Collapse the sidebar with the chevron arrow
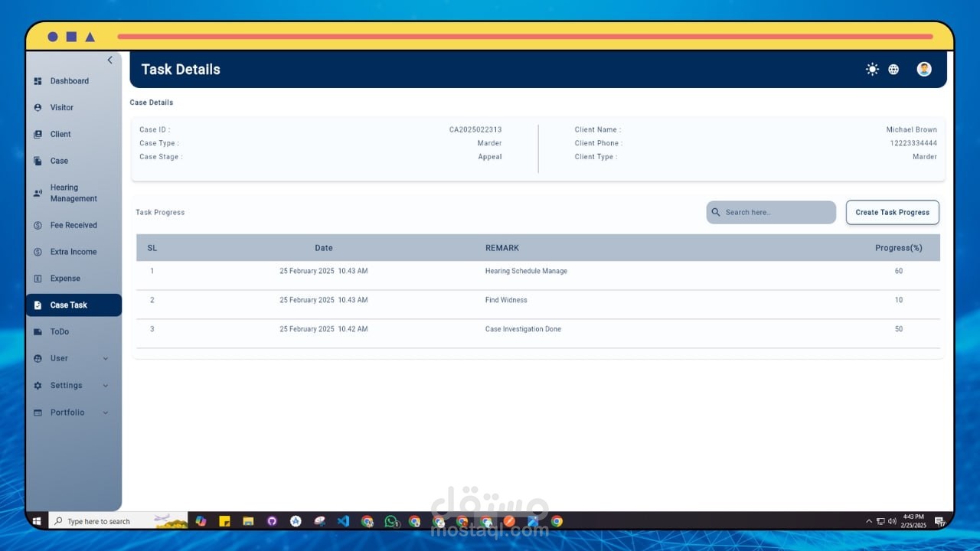This screenshot has height=551, width=980. 109,60
